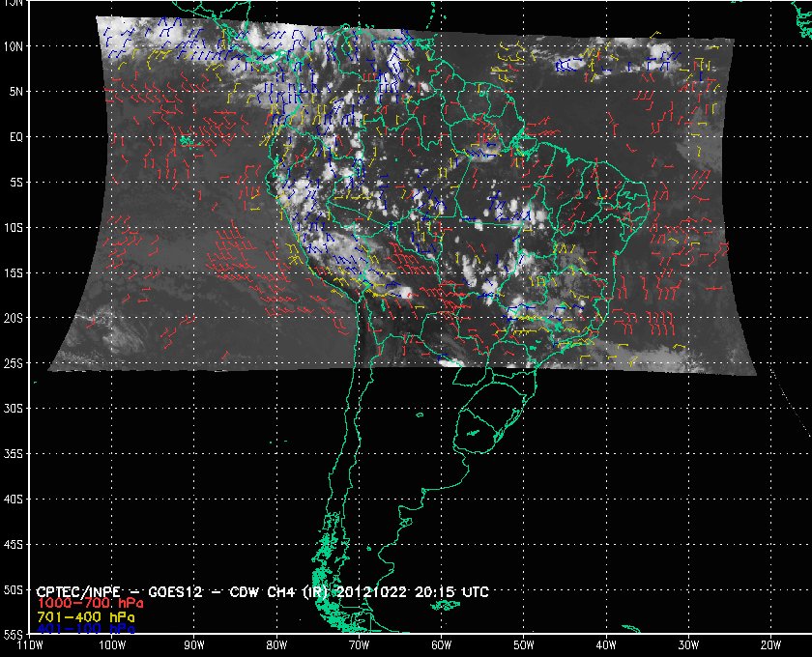
Task: Select the 70W longitude label
Action: (359, 645)
